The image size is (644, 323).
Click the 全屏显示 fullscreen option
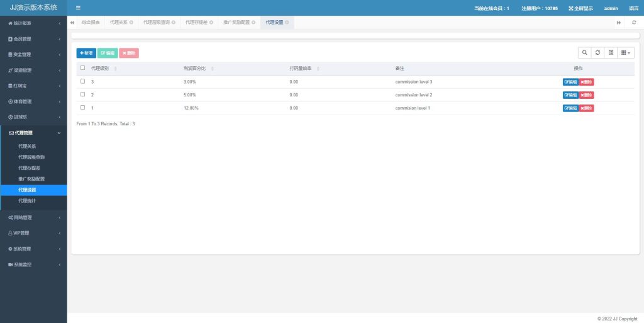tap(580, 8)
